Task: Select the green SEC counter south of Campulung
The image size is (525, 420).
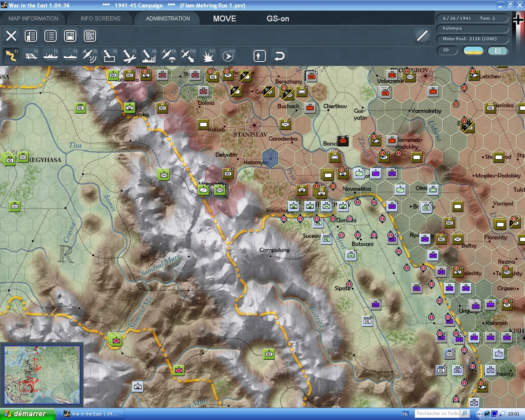Action: [x=269, y=354]
